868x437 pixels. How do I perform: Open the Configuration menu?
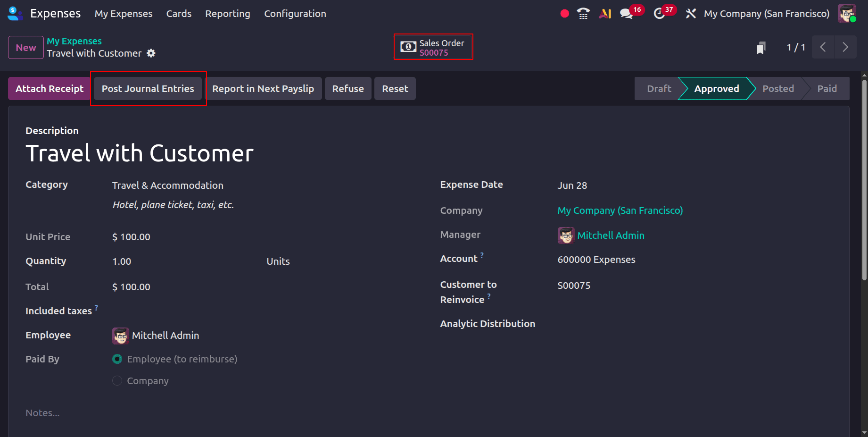pyautogui.click(x=295, y=14)
